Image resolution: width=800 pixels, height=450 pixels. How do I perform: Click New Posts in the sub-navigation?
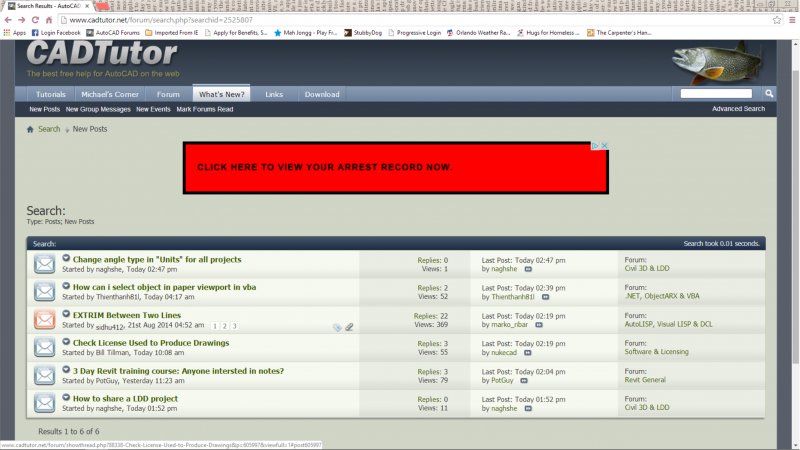click(x=44, y=109)
